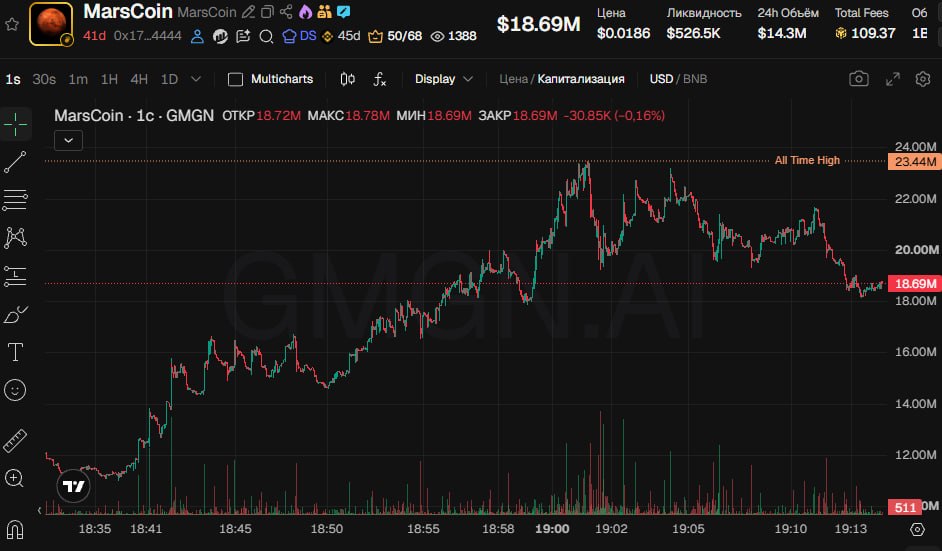Click the $18.69M market cap value
The height and width of the screenshot is (551, 942).
click(x=538, y=24)
